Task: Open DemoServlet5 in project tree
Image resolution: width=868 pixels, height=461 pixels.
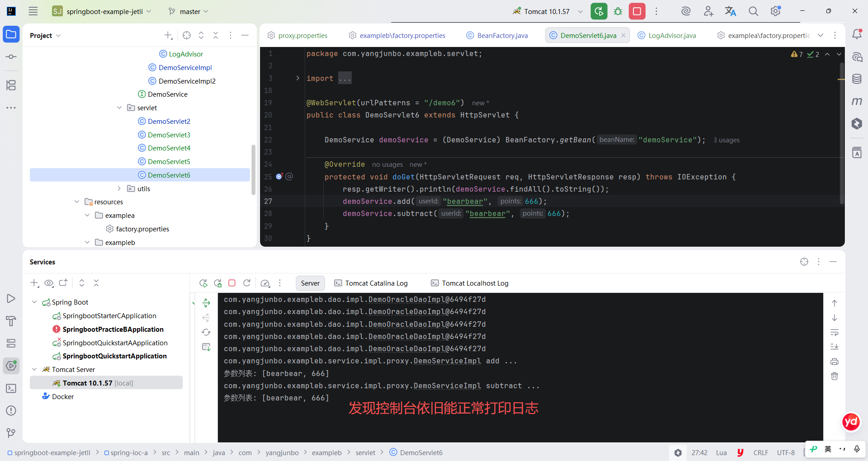Action: 169,161
